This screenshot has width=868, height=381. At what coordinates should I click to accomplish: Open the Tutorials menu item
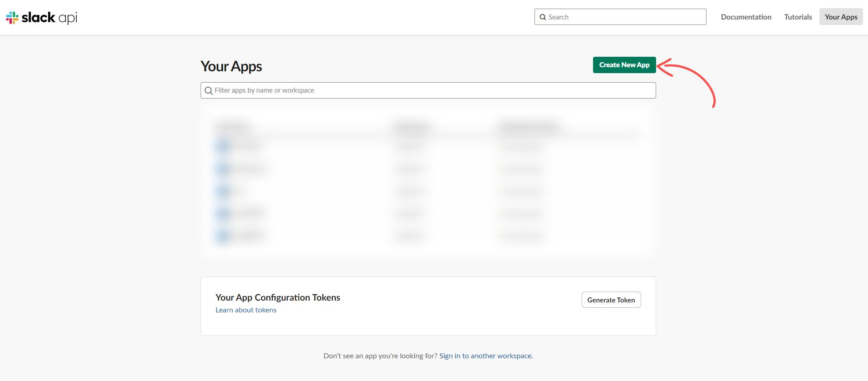tap(798, 17)
